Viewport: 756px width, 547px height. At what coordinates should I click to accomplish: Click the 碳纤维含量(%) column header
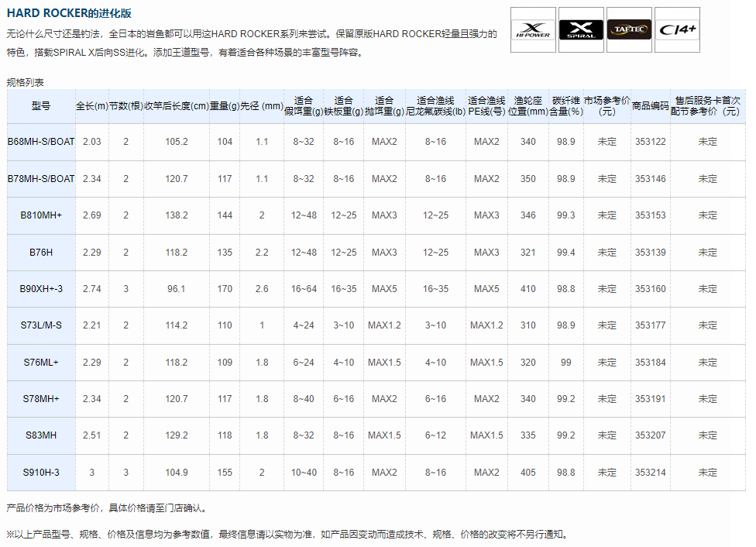[566, 106]
